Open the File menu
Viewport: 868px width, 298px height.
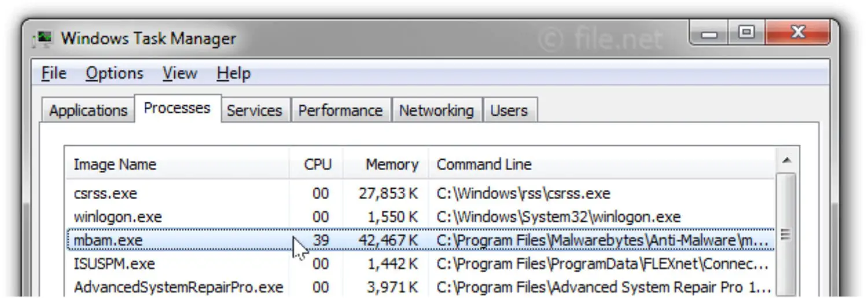[x=54, y=73]
